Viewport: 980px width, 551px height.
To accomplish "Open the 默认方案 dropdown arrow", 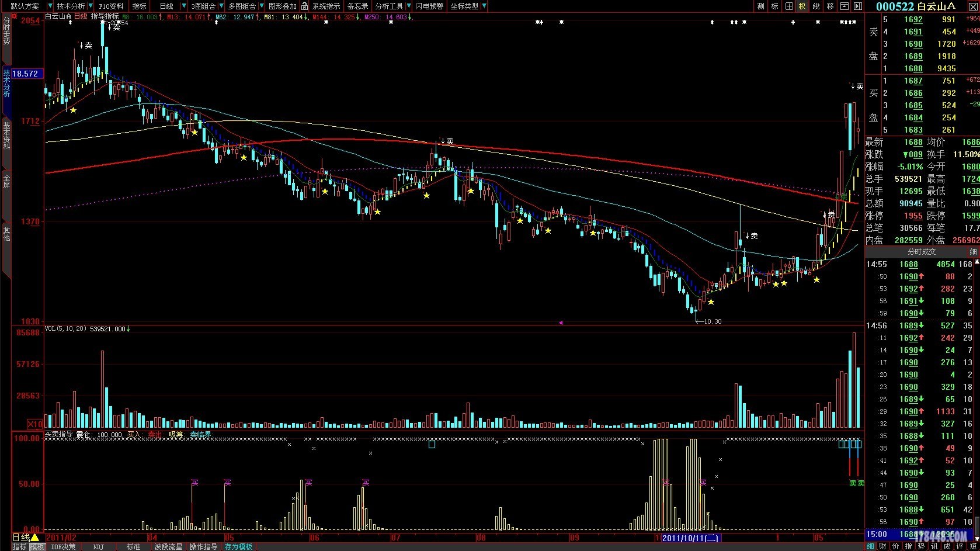I will click(x=51, y=6).
